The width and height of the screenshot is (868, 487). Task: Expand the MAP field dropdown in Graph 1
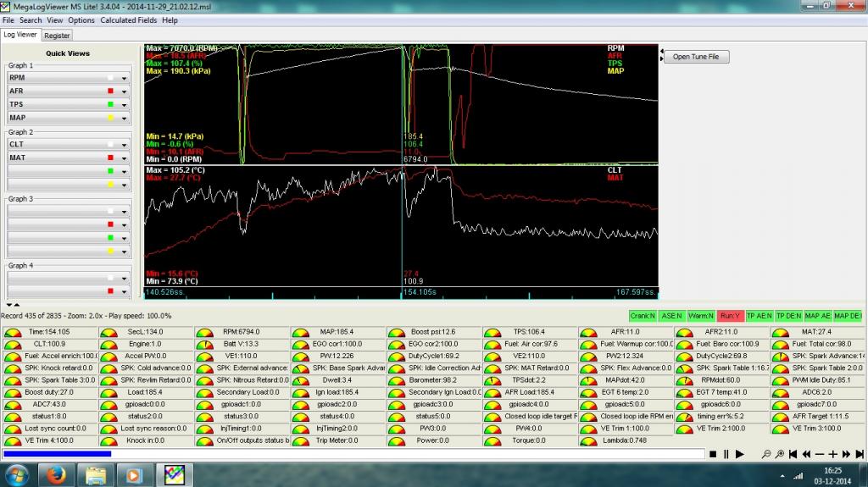[125, 118]
